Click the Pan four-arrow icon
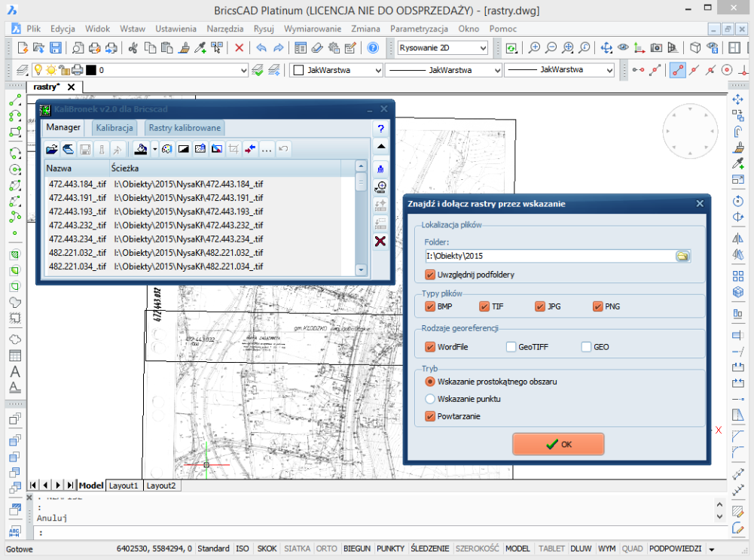 point(606,47)
